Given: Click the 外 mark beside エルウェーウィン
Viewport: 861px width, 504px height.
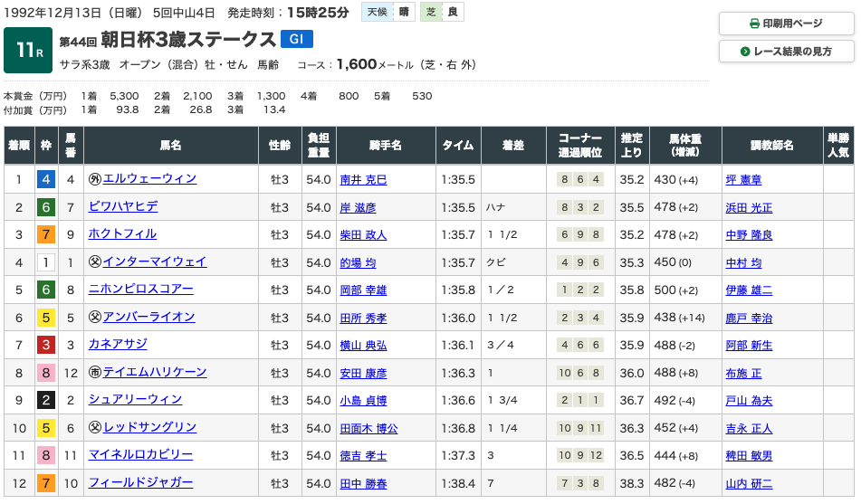Looking at the screenshot, I should click(x=94, y=179).
